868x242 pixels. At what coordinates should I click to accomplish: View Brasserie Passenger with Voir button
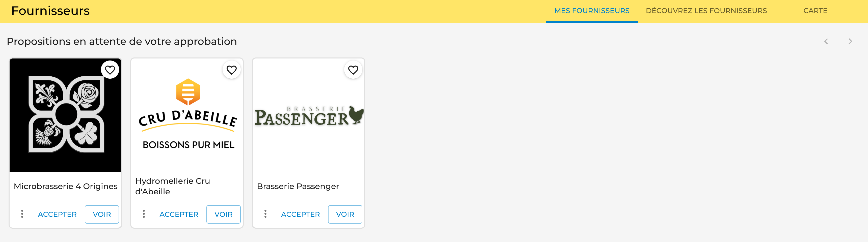click(345, 215)
